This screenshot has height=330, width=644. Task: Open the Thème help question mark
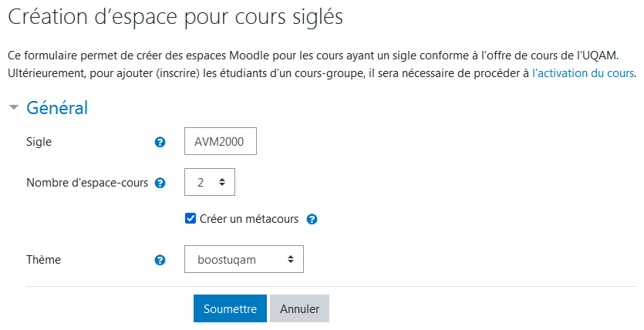coord(160,260)
